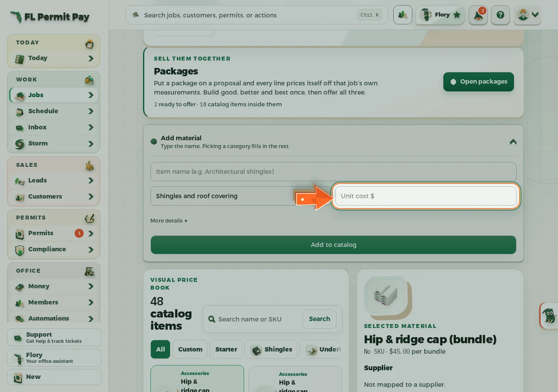This screenshot has height=392, width=558.
Task: Click the Money icon in sidebar
Action: pos(20,287)
